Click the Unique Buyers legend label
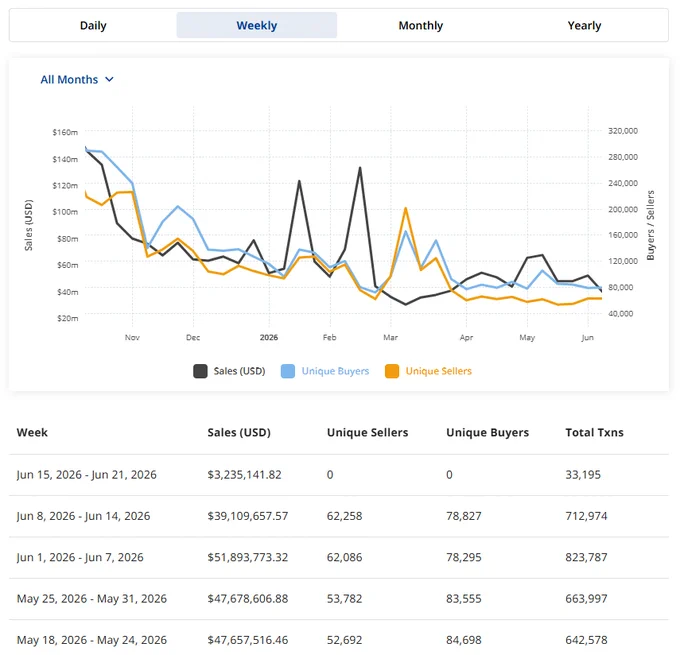Image resolution: width=680 pixels, height=655 pixels. click(x=335, y=371)
